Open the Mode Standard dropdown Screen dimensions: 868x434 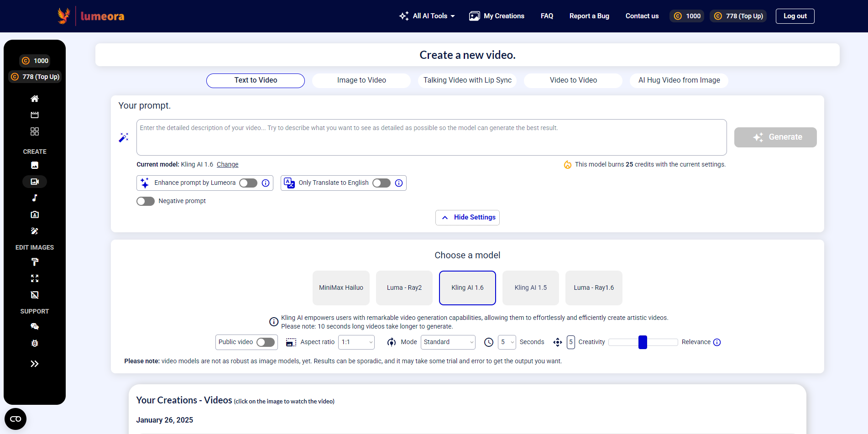pos(448,342)
